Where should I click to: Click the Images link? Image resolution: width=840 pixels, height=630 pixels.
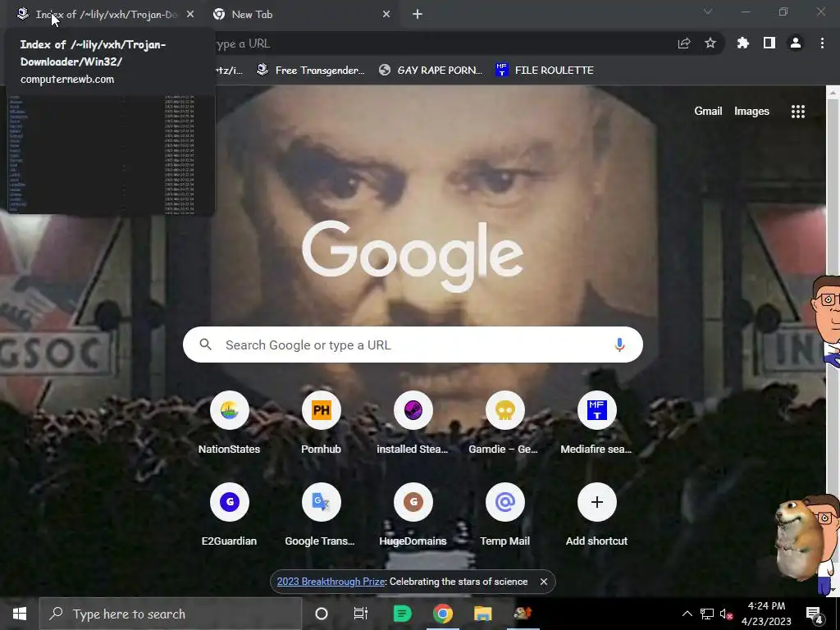click(x=751, y=111)
